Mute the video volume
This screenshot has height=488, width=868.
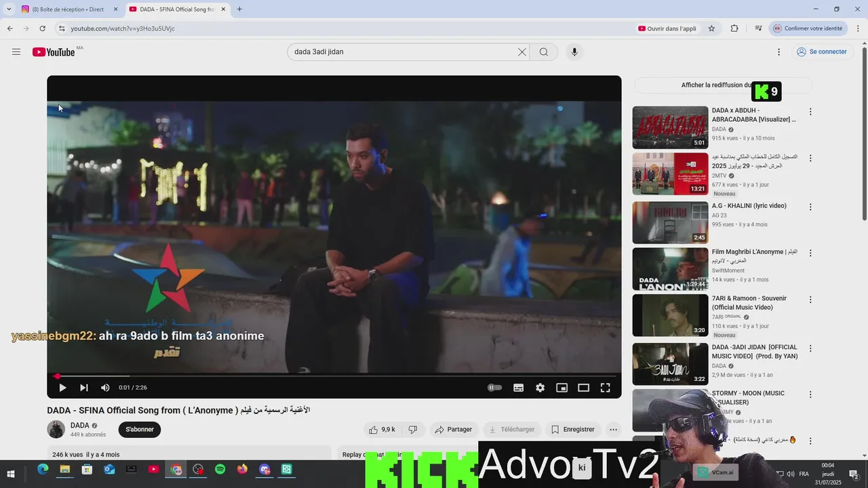click(105, 388)
